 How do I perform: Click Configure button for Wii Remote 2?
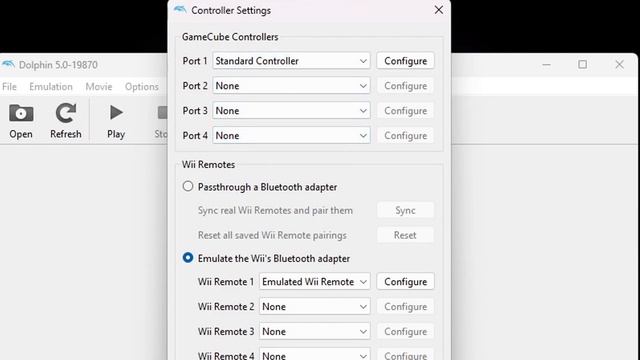tap(405, 307)
